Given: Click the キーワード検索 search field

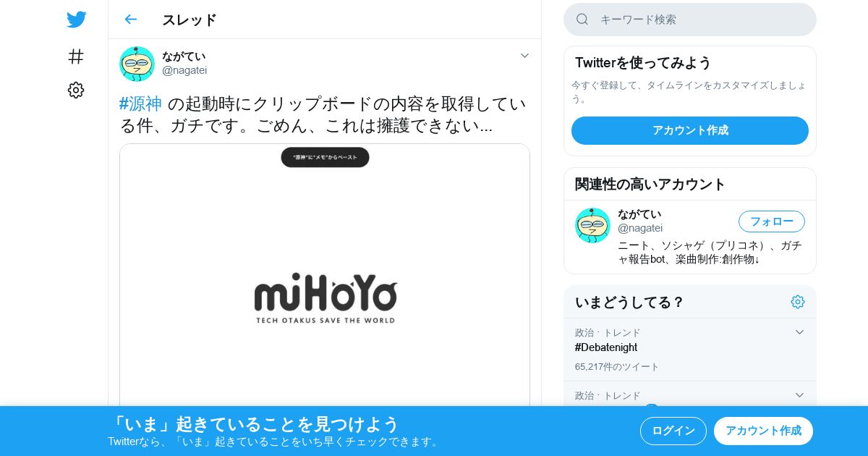Looking at the screenshot, I should coord(690,20).
